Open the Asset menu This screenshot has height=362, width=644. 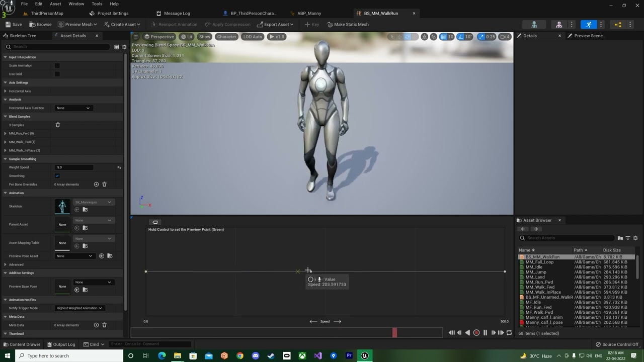55,4
